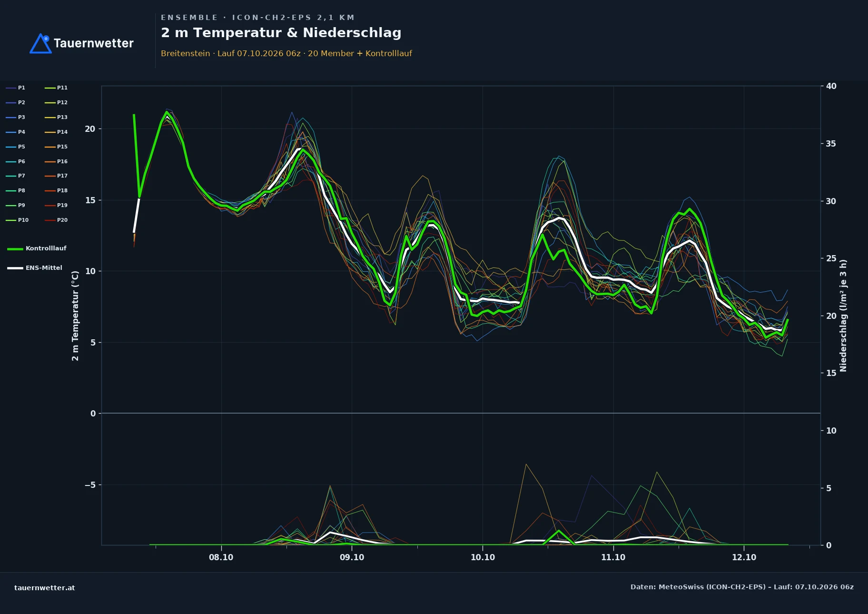Image resolution: width=868 pixels, height=614 pixels.
Task: Click the Breitenstein run subtitle line
Action: coord(286,53)
